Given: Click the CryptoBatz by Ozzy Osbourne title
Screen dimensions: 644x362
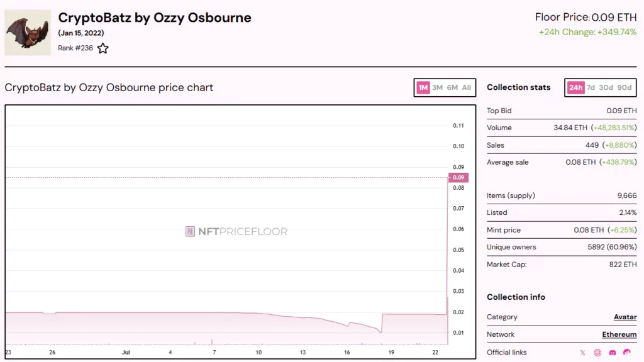Looking at the screenshot, I should (155, 18).
